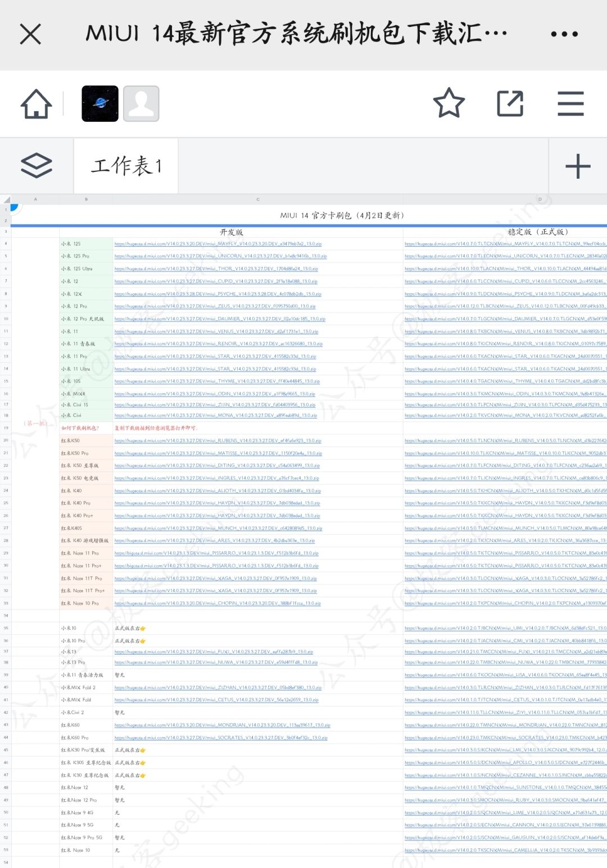This screenshot has height=868, width=607.
Task: Close the MIUI 14 document with X
Action: 29,33
